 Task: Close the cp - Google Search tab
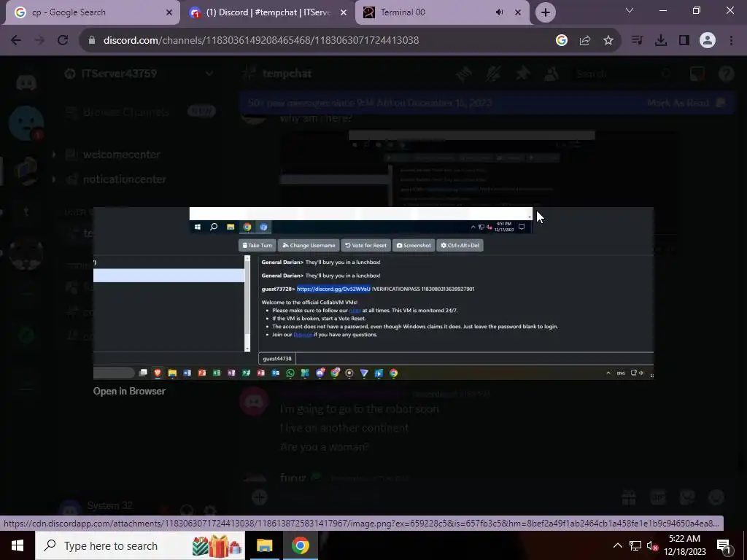169,12
